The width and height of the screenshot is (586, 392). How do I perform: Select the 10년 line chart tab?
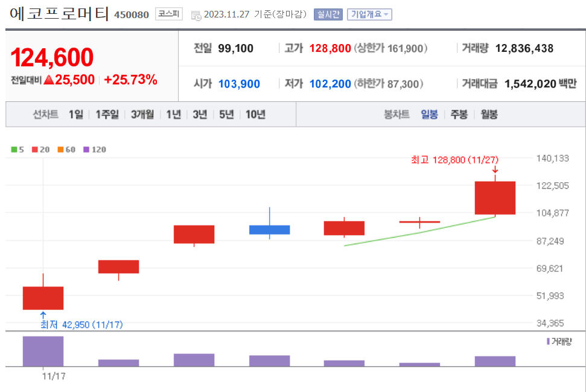click(255, 114)
